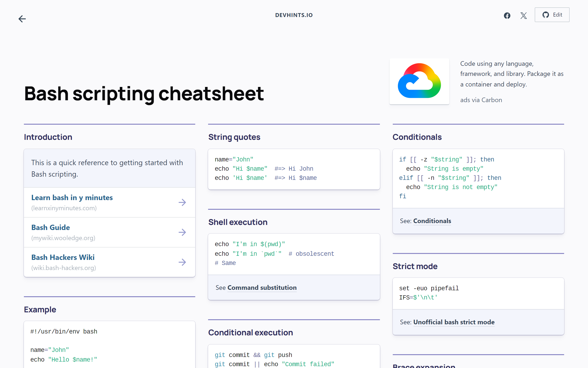Click the GitHub Edit button

point(552,15)
